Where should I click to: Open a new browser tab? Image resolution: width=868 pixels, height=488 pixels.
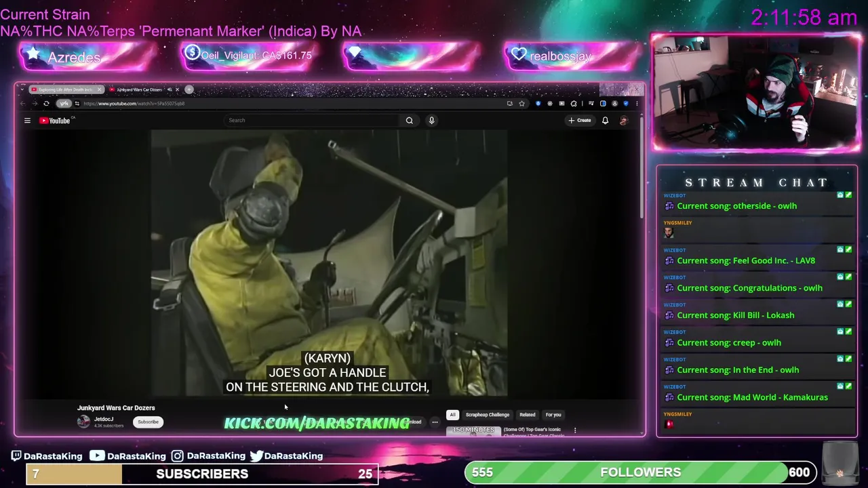[x=189, y=89]
